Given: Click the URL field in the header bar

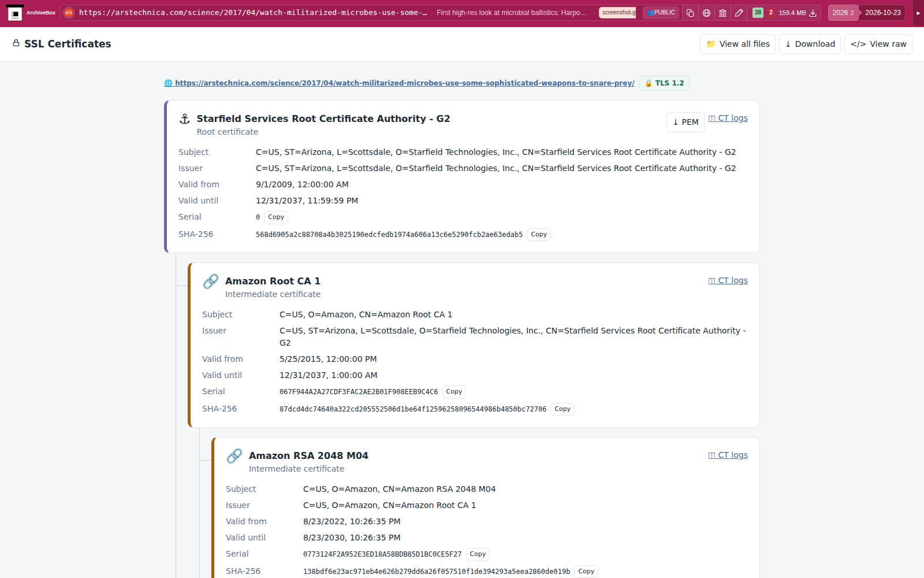Looking at the screenshot, I should tap(253, 13).
